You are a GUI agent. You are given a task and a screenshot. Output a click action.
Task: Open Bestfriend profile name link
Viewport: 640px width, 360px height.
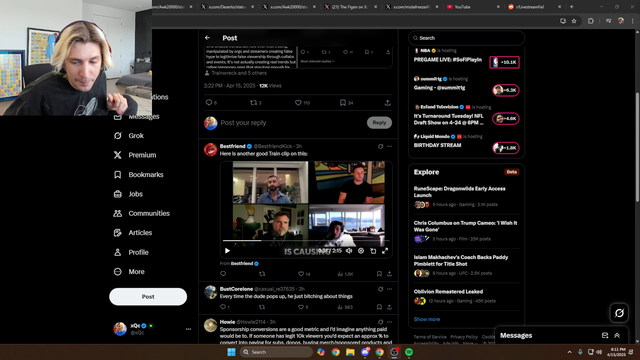(233, 146)
